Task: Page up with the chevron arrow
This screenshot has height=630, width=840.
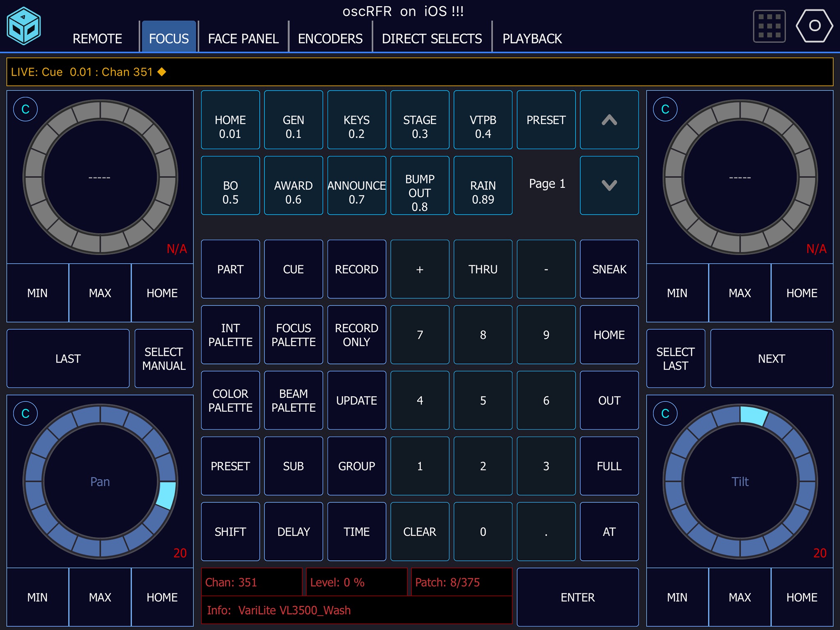Action: pos(609,120)
